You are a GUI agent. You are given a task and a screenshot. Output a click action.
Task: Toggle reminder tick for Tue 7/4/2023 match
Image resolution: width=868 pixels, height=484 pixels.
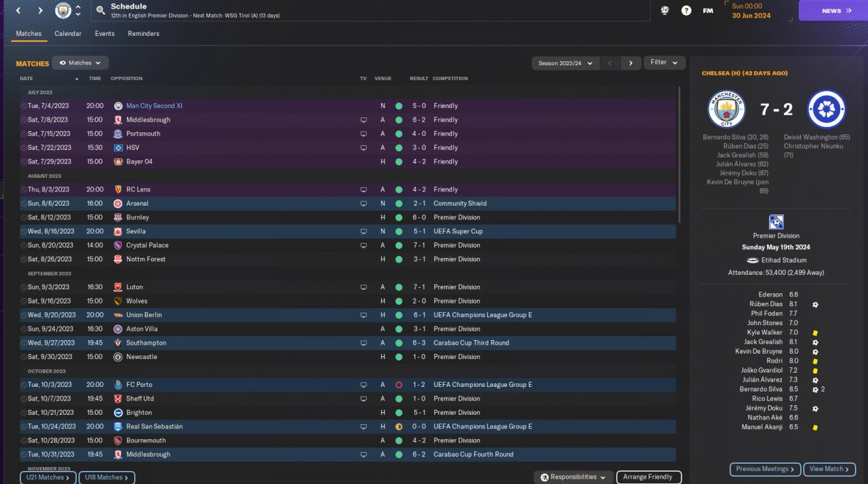click(x=24, y=106)
